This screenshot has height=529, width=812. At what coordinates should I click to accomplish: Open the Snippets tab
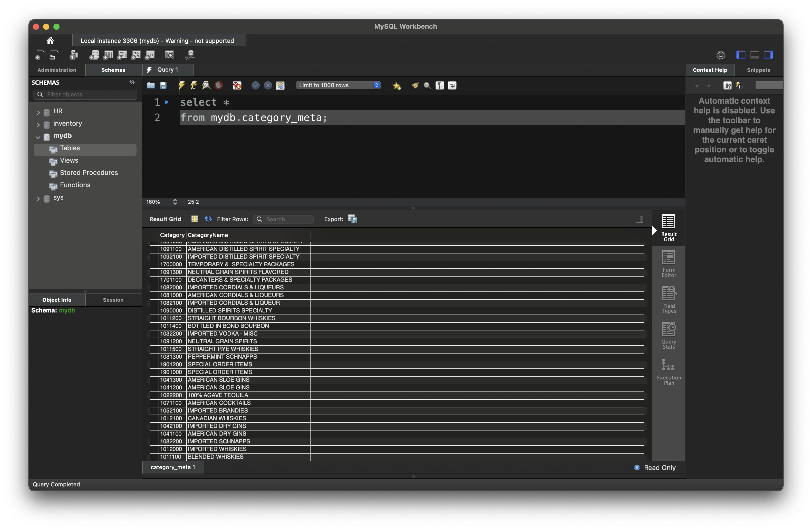[758, 70]
